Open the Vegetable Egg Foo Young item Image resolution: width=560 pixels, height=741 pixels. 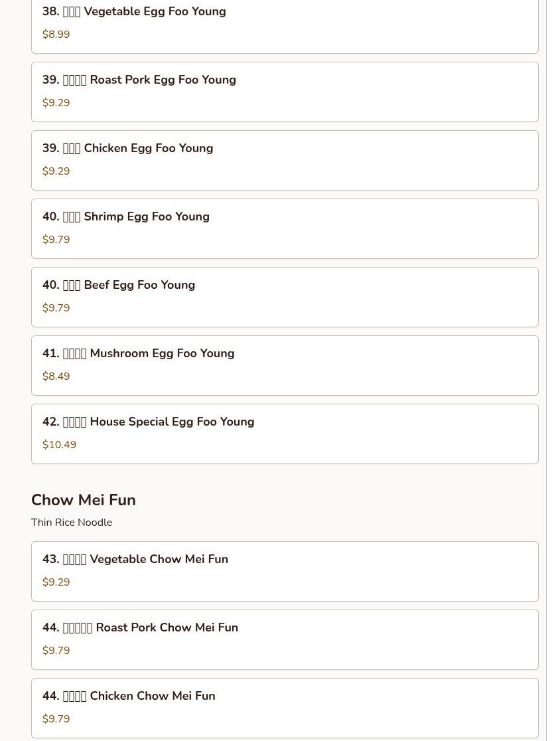point(154,12)
